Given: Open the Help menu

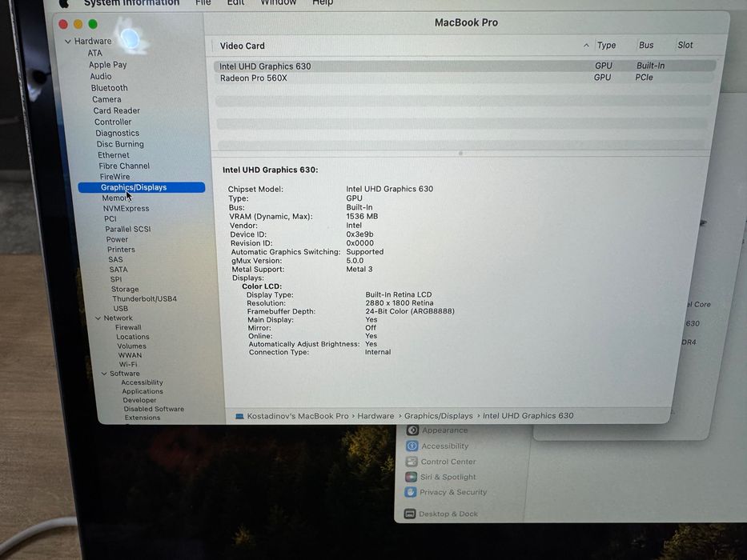Looking at the screenshot, I should tap(323, 3).
